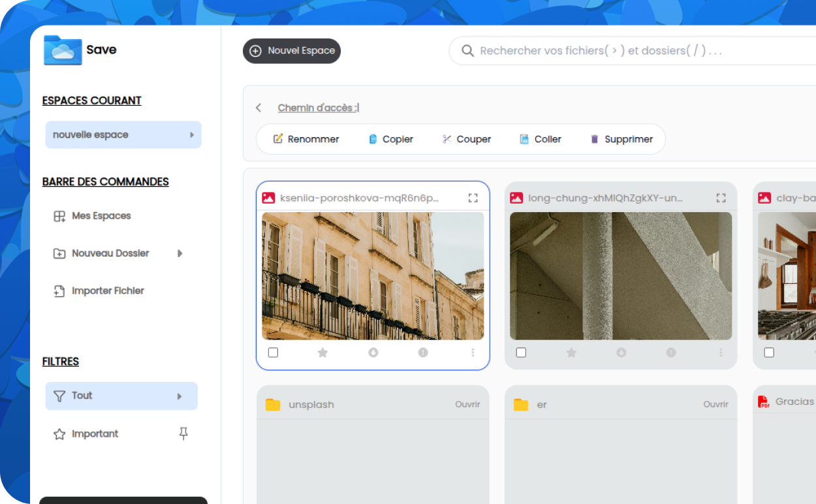Click the star icon beside Important
Screen dimensions: 816x504
[59, 434]
